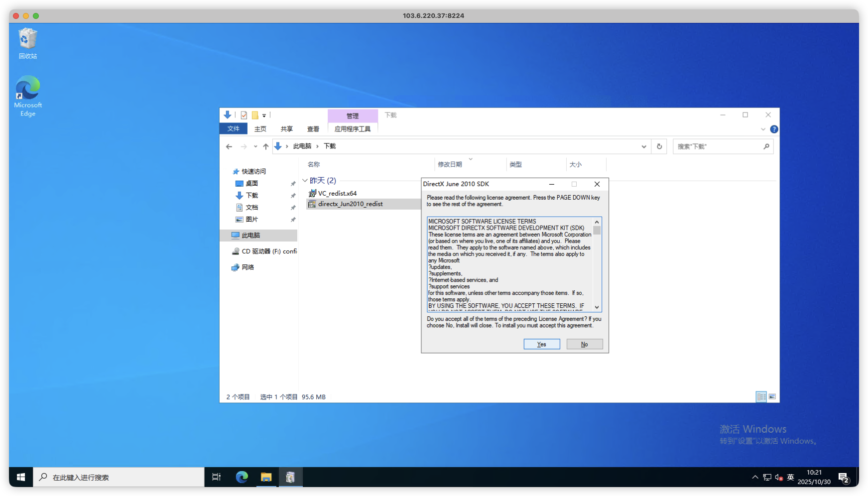Click the search 下载 input field

(x=718, y=146)
